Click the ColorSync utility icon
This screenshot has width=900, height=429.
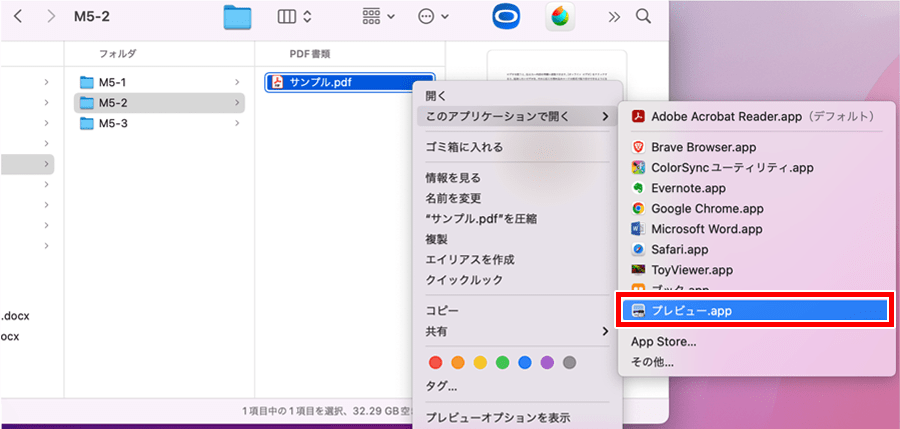[638, 168]
